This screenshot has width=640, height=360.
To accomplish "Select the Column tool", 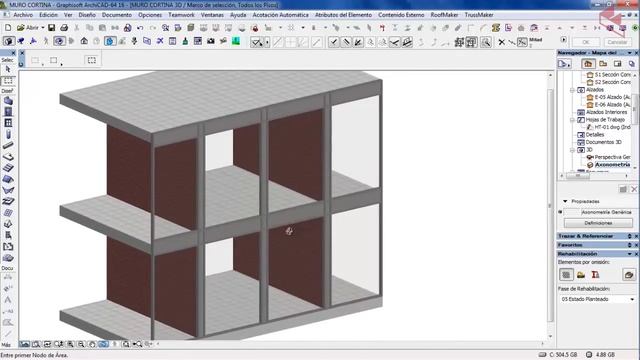I will (8, 134).
